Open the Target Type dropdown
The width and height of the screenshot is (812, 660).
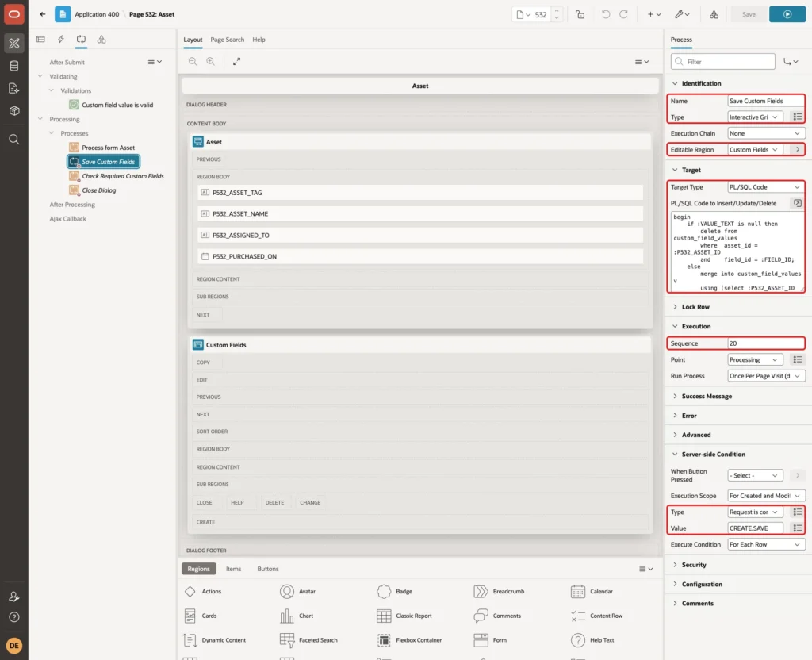click(765, 187)
